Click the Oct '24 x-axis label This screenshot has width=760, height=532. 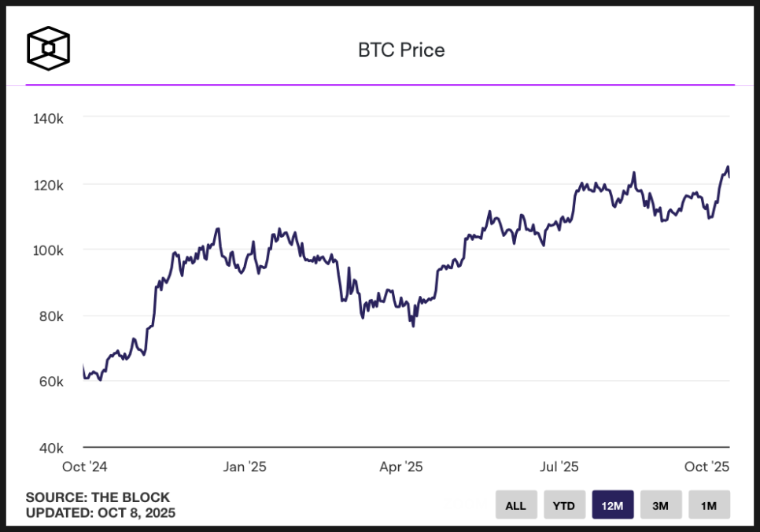pyautogui.click(x=84, y=467)
